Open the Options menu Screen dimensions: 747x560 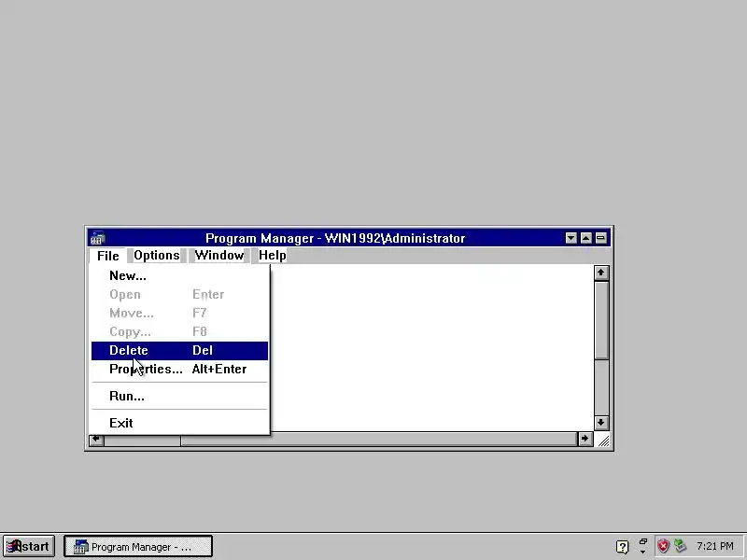click(x=156, y=255)
